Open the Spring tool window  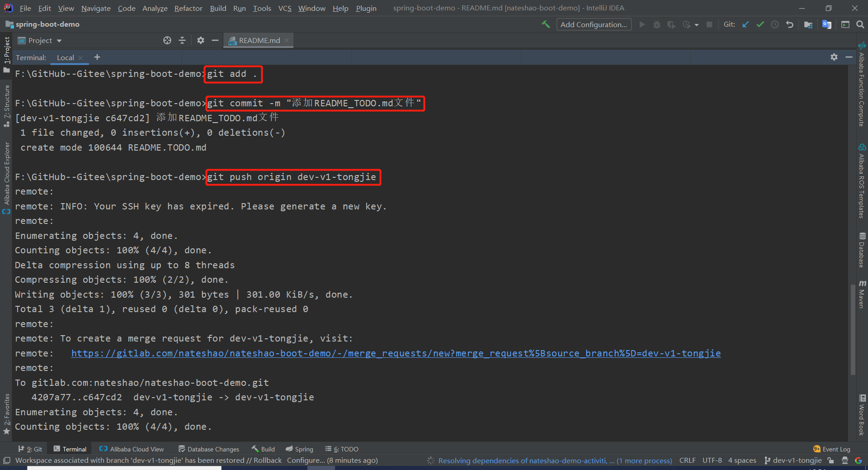pos(299,449)
